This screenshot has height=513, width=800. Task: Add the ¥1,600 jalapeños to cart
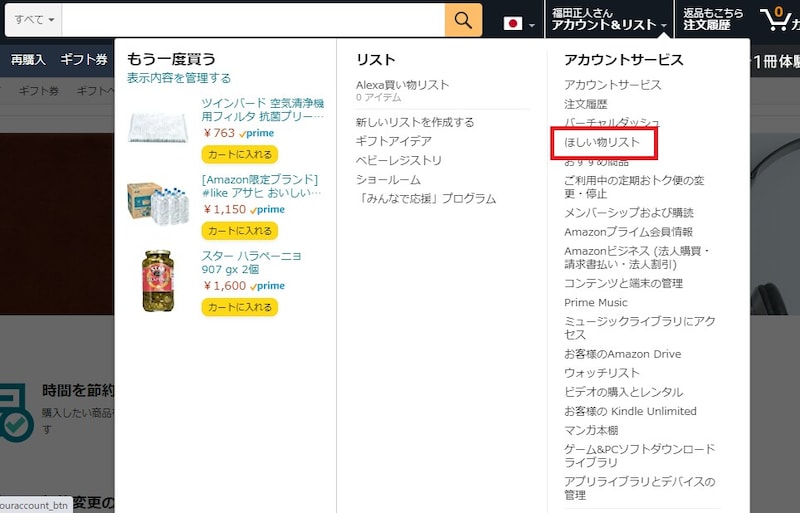239,307
